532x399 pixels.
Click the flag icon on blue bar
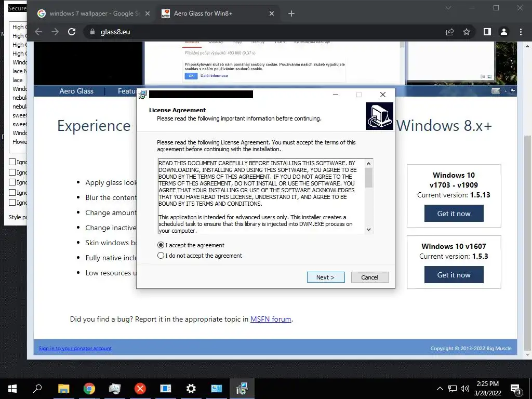pos(513,91)
